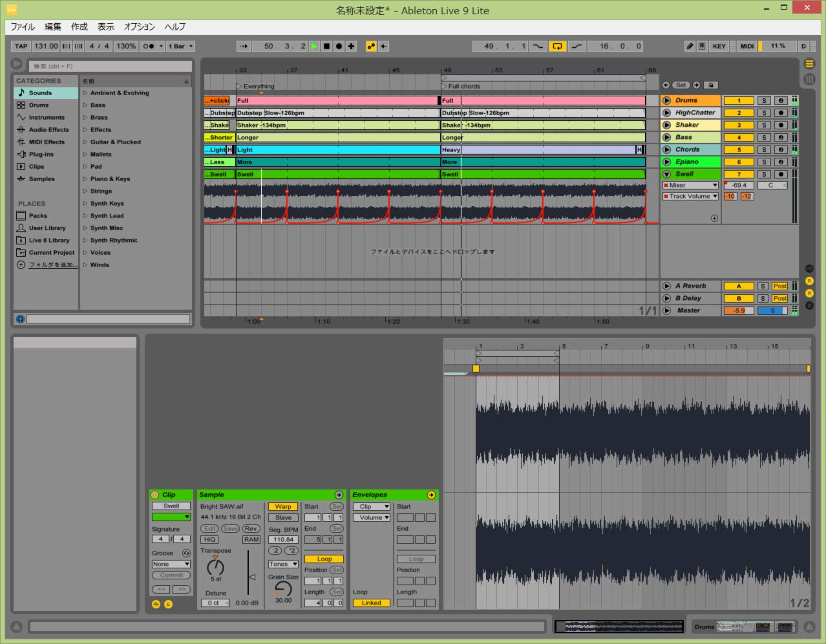Viewport: 826px width, 644px height.
Task: Toggle RAM mode for the sample
Action: [251, 539]
